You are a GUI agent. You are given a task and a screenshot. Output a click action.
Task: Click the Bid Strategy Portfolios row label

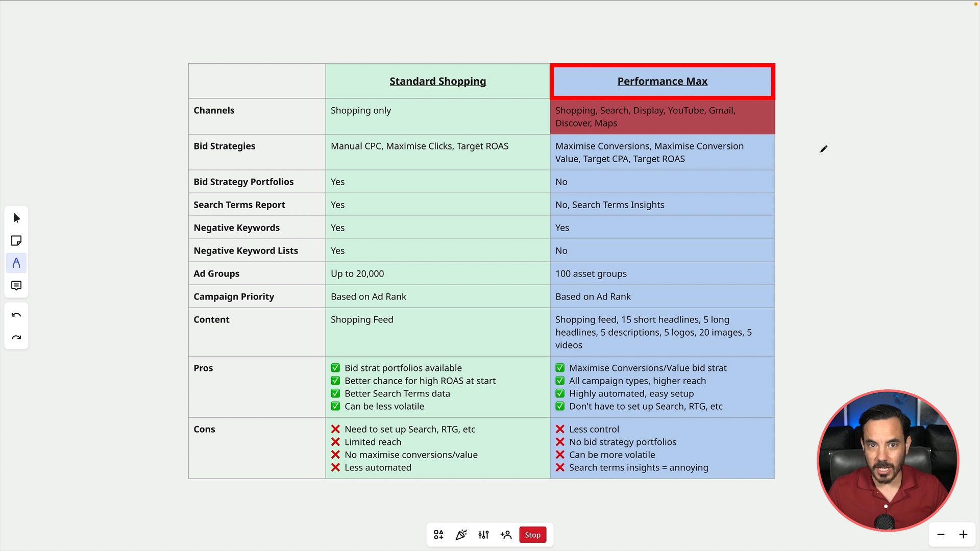243,182
